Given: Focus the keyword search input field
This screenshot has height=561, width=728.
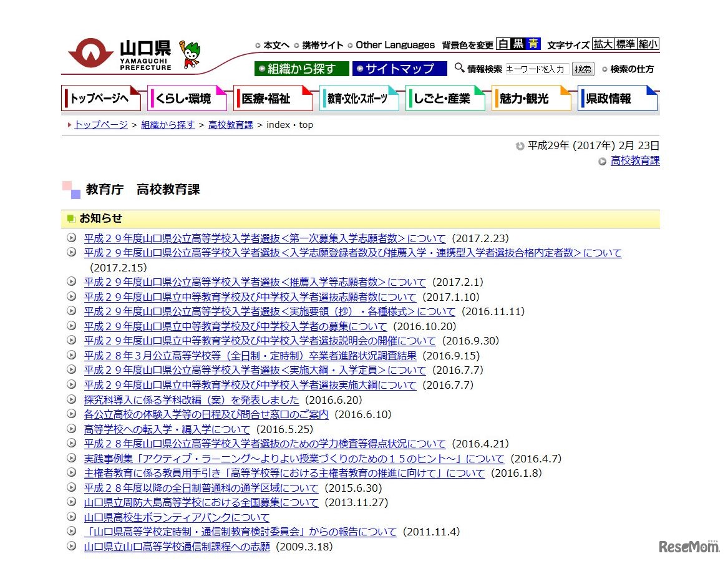Looking at the screenshot, I should 537,69.
